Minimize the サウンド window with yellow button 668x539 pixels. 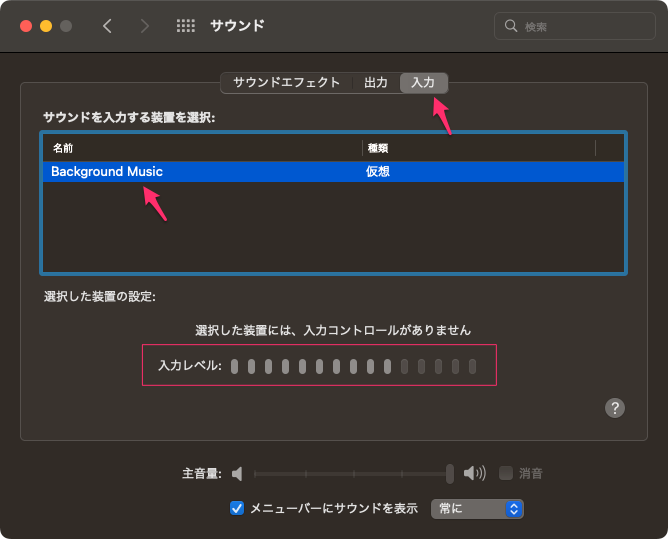[x=46, y=26]
